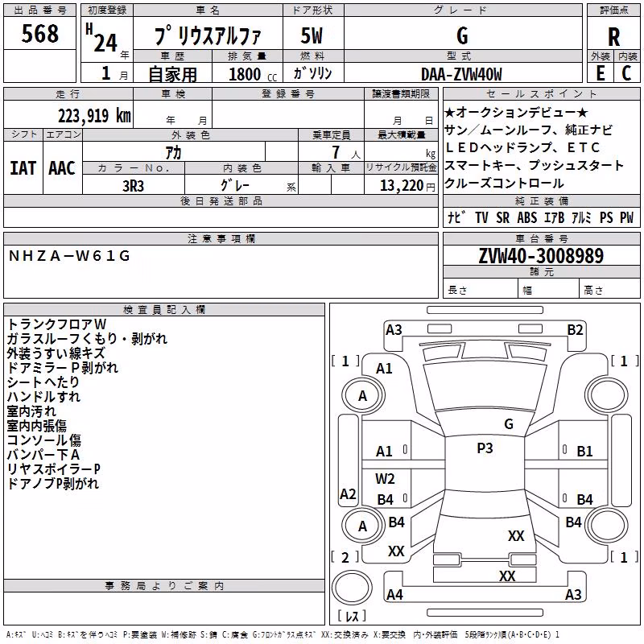
Task: Click the seating capacity 7 人
Action: coord(346,152)
